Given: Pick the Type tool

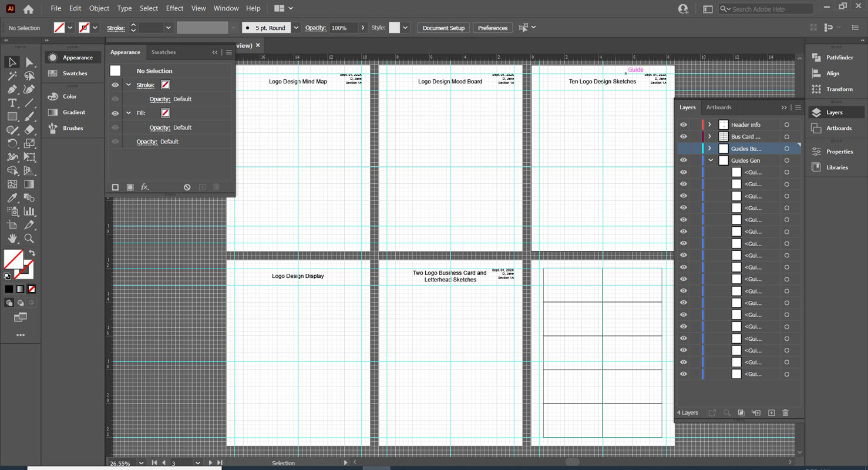Looking at the screenshot, I should [x=12, y=103].
